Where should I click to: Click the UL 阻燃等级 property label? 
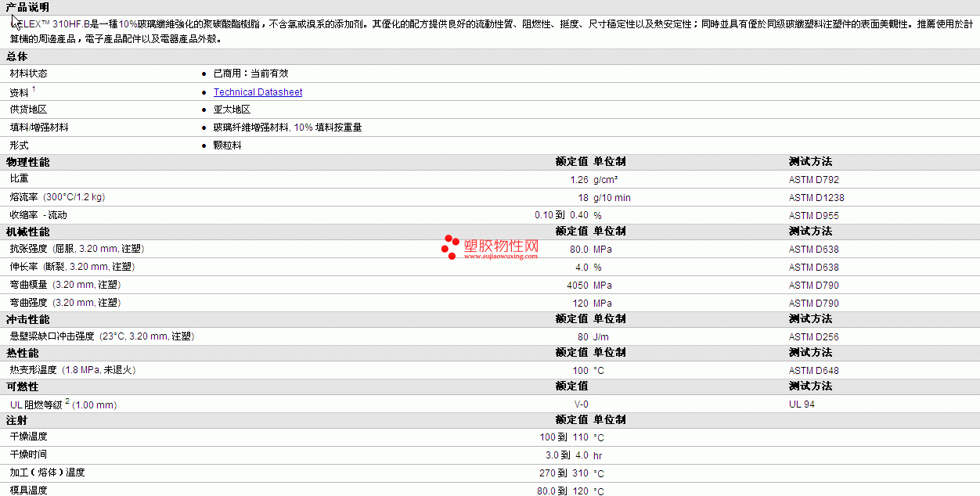click(63, 404)
